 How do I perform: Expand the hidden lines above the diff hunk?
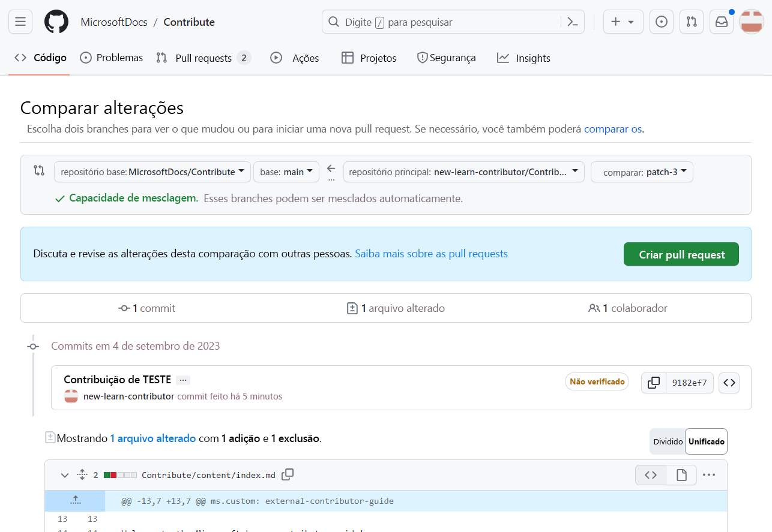pos(74,500)
